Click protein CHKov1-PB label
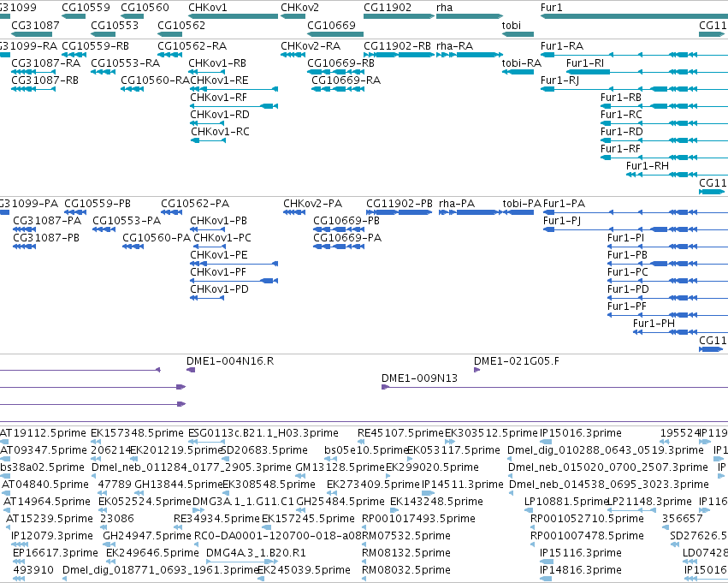The image size is (728, 583). (218, 221)
